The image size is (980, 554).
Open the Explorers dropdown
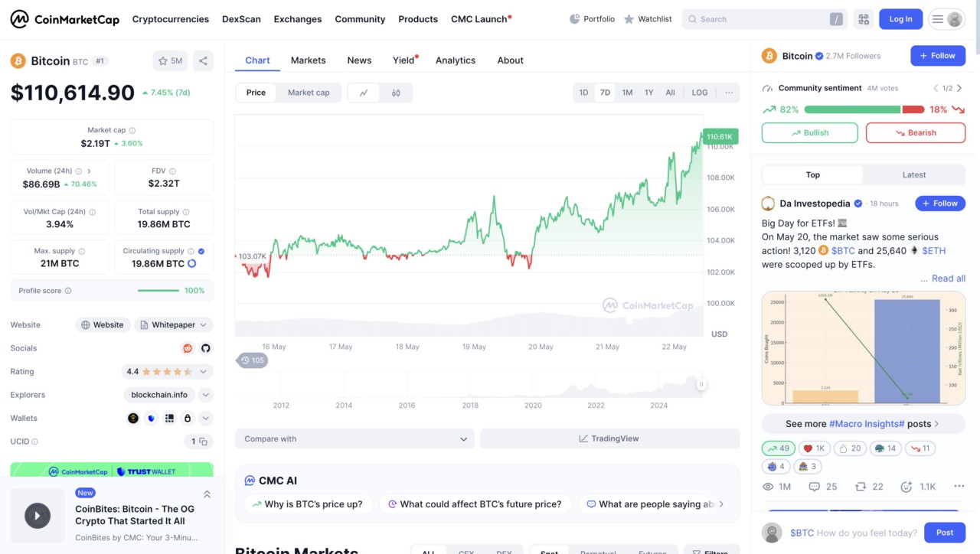205,394
